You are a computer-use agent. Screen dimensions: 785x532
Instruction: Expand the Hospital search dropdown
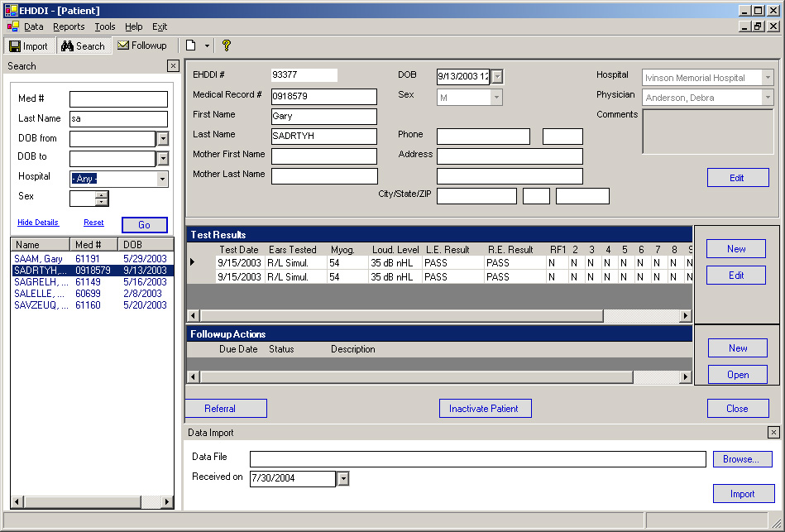(162, 179)
